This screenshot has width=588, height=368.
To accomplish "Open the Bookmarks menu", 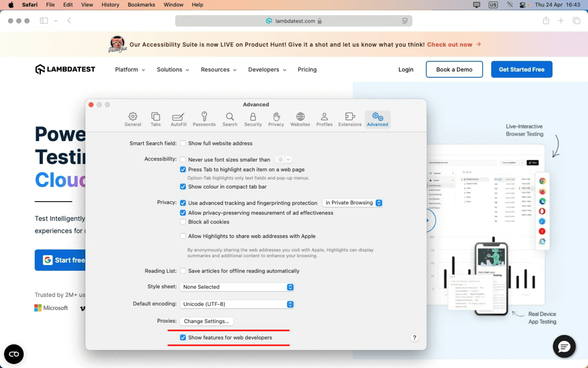I will tap(141, 5).
